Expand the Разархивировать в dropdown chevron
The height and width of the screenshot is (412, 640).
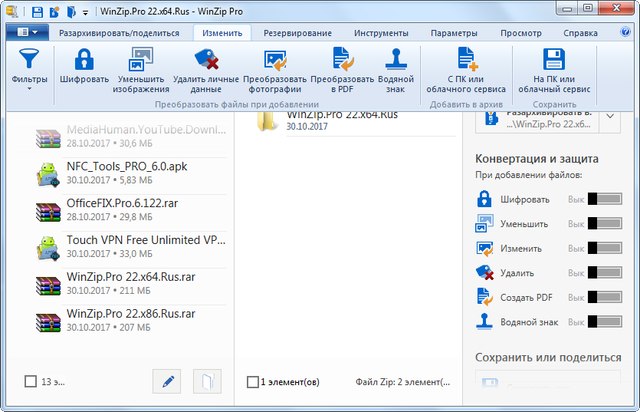click(610, 116)
